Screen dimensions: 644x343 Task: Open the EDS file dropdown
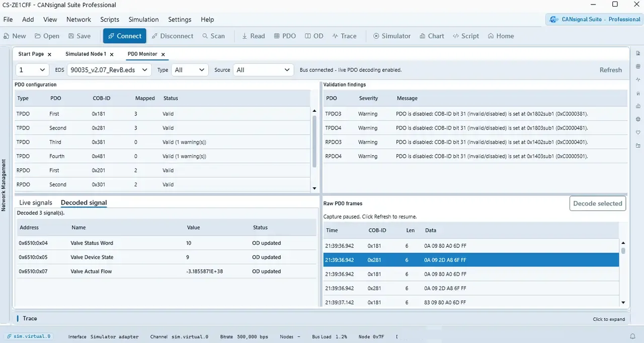coord(109,70)
